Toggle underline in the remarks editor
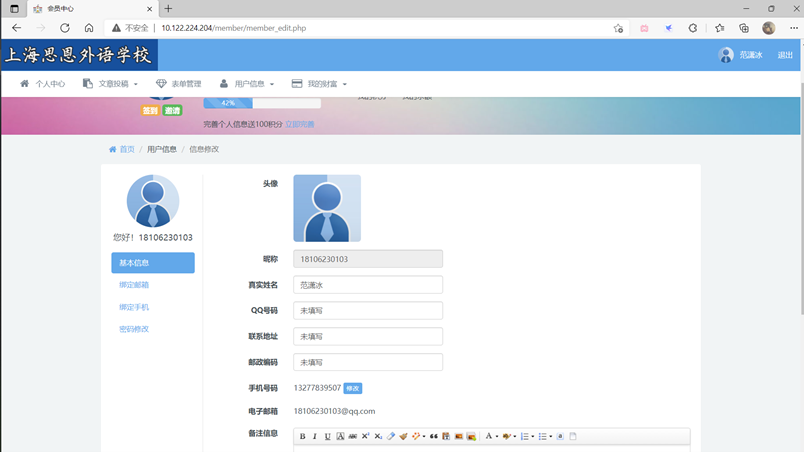This screenshot has width=804, height=452. pyautogui.click(x=327, y=436)
